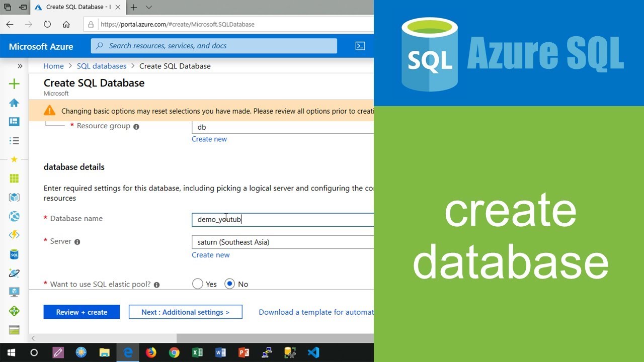Viewport: 644px width, 362px height.
Task: Refresh the browser page
Action: [47, 24]
